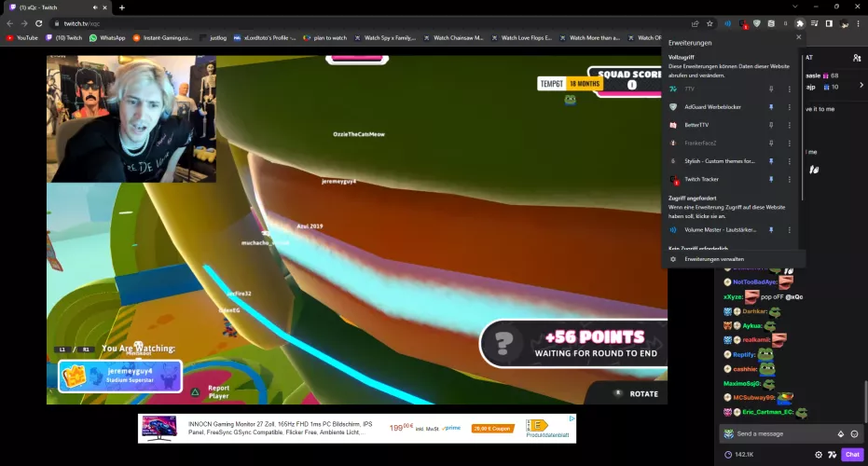Image resolution: width=868 pixels, height=466 pixels.
Task: Pin the 7TV extension to the toolbar
Action: pos(771,89)
